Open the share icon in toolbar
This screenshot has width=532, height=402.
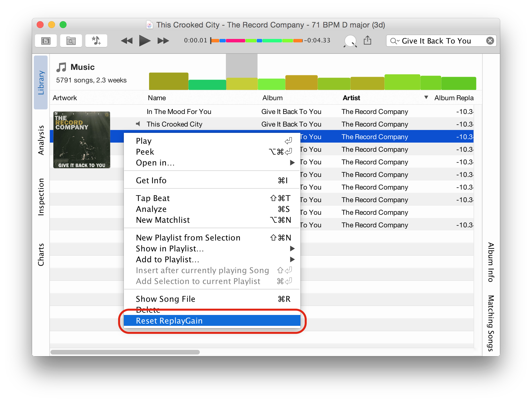click(x=367, y=40)
